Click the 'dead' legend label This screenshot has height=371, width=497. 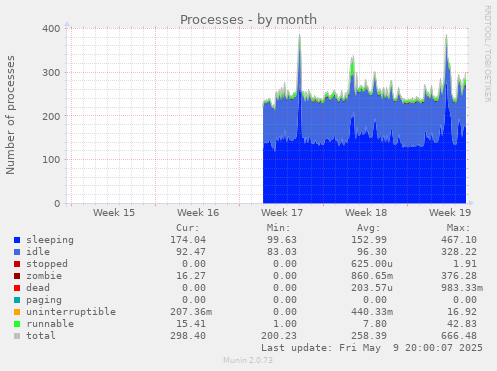pos(38,288)
